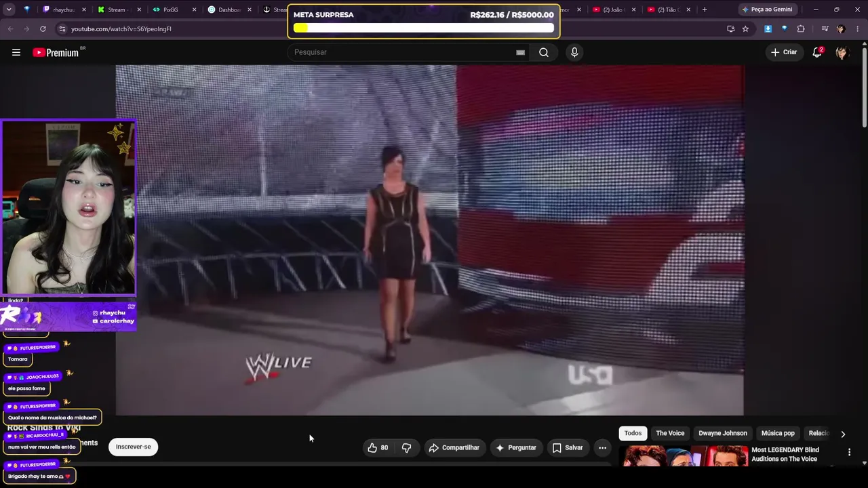Open Most LEGENDARY Blind Auditions video title

785,454
